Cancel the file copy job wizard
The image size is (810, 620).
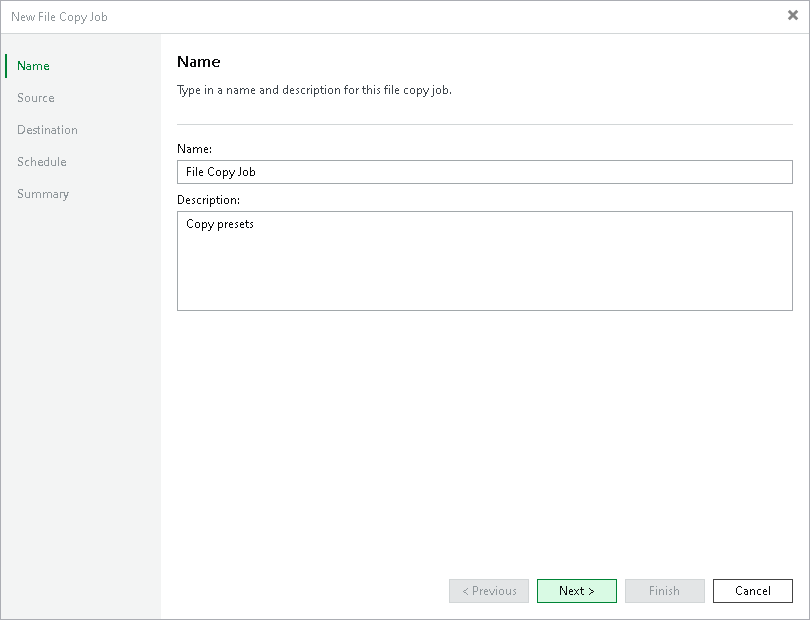[753, 591]
